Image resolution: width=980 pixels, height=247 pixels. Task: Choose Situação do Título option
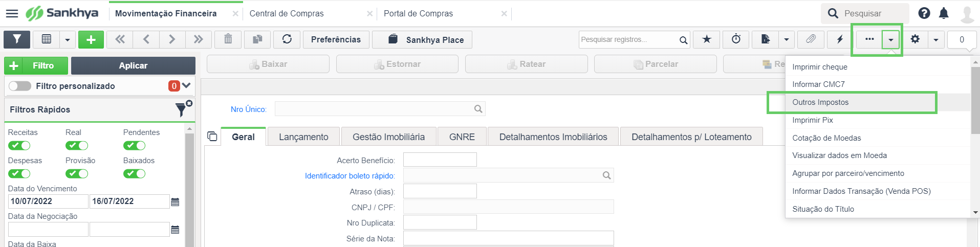[878, 209]
